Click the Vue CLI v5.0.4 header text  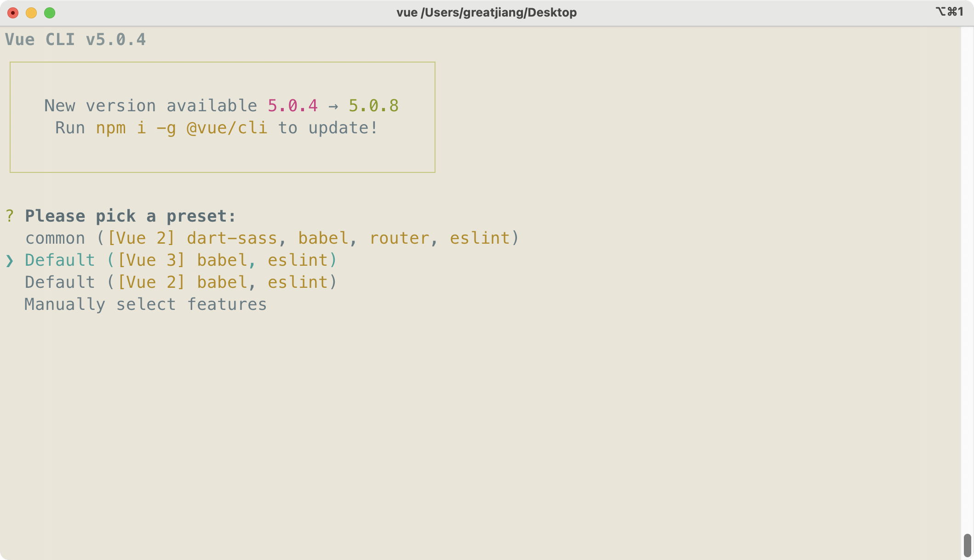tap(75, 40)
